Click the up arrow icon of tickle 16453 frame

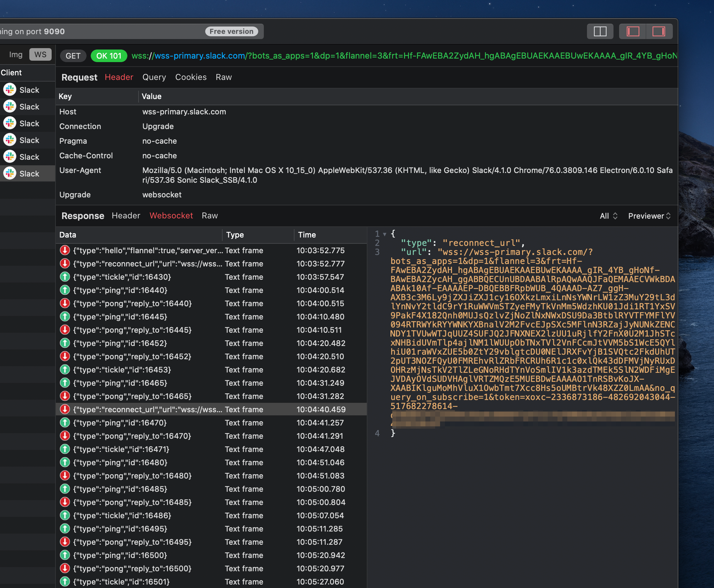[x=65, y=369]
